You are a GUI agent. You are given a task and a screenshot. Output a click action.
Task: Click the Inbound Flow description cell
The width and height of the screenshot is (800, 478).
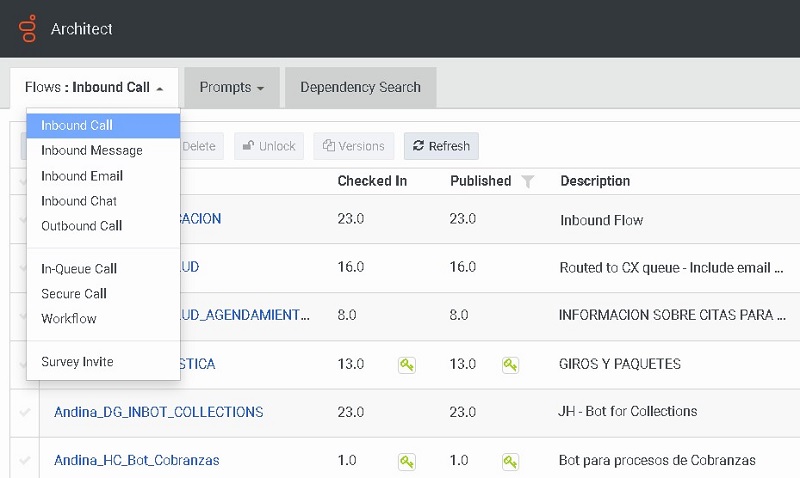click(x=602, y=220)
